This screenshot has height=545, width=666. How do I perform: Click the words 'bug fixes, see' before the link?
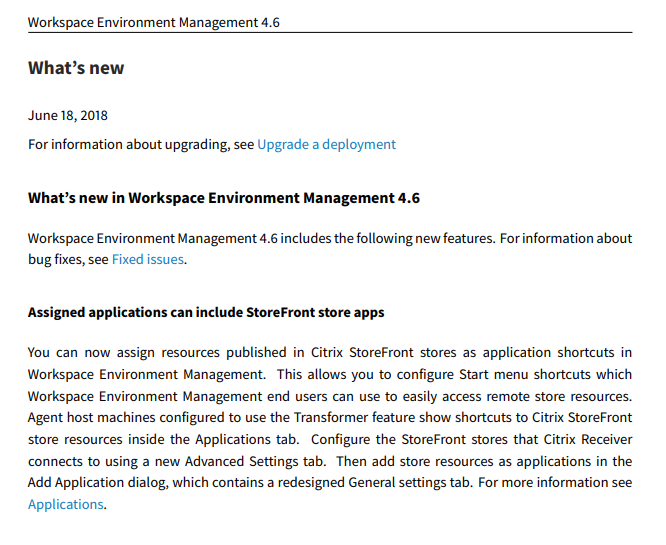click(x=68, y=259)
